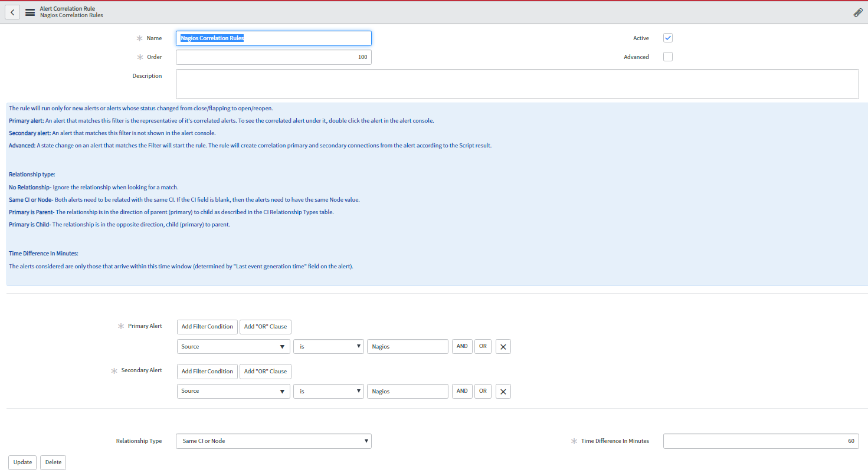Click Add "OR" Clause for Primary Alert
The image size is (868, 473).
(x=266, y=327)
